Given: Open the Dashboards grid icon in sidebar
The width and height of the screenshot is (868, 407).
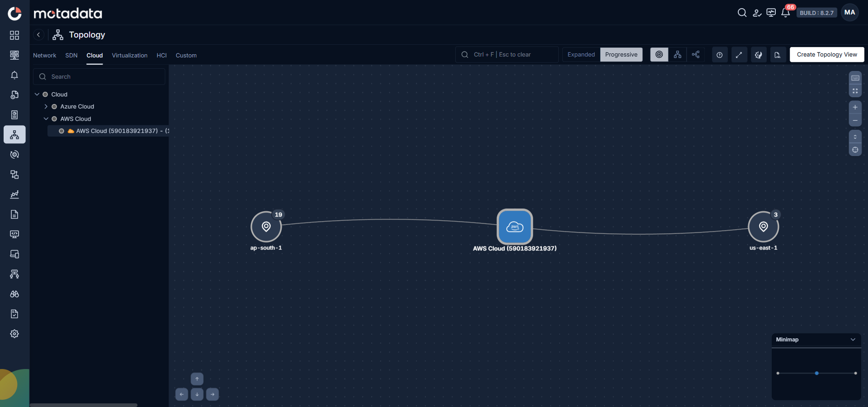Looking at the screenshot, I should point(14,35).
